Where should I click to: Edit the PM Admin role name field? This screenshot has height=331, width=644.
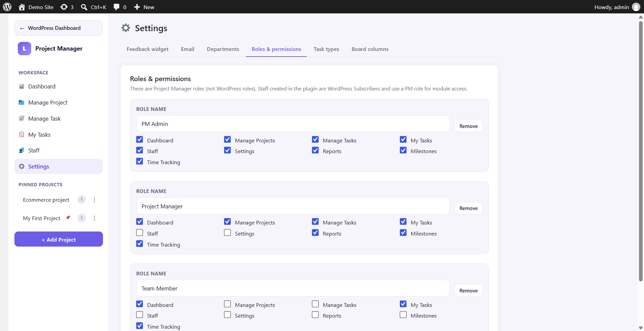coord(293,124)
